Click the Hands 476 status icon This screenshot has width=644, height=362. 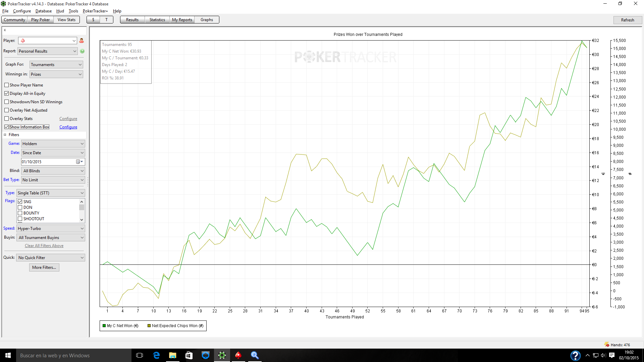(607, 345)
